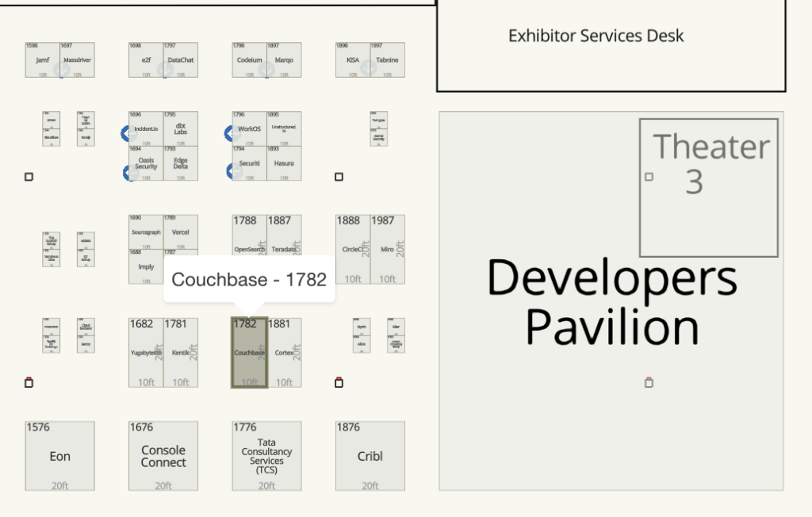
Task: Click the incident.io booth 1696
Action: tap(146, 129)
